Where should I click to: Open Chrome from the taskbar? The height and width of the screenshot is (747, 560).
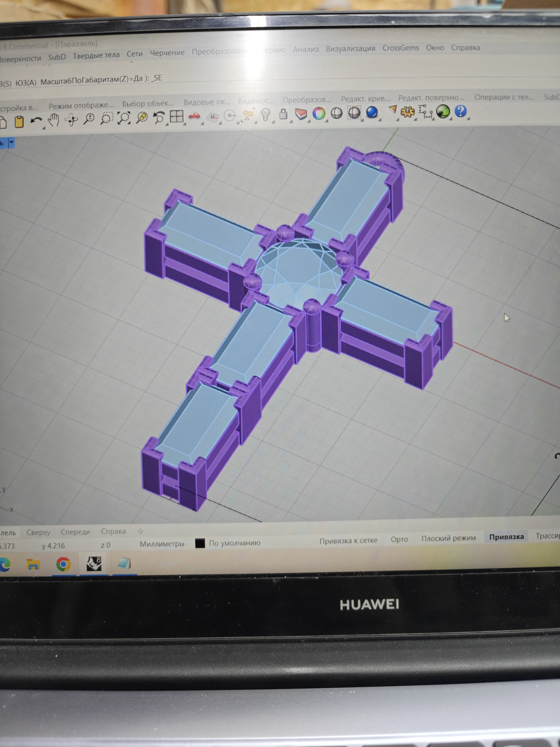pyautogui.click(x=63, y=564)
